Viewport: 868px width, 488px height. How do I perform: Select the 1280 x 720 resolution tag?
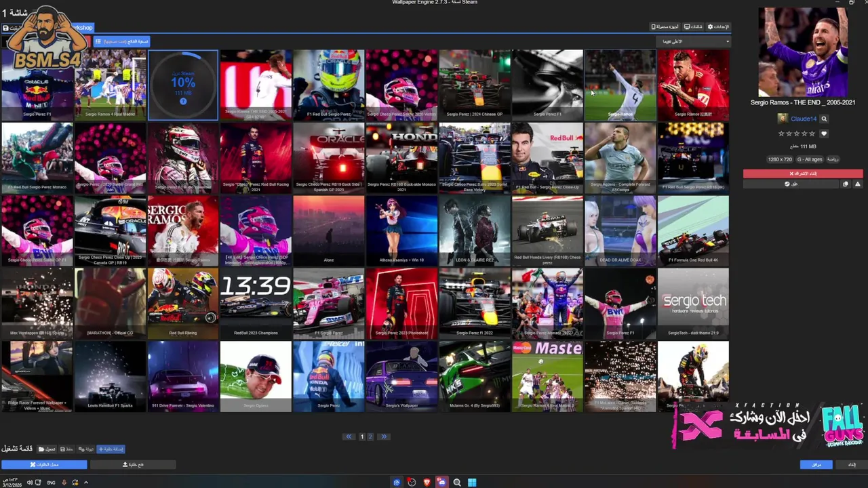click(x=779, y=159)
